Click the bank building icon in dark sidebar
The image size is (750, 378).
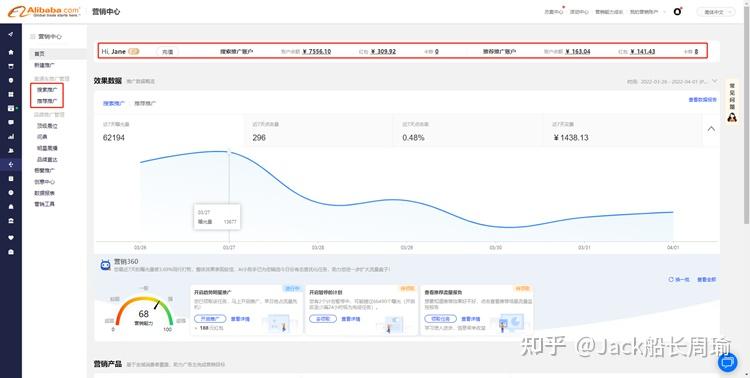coord(11,221)
